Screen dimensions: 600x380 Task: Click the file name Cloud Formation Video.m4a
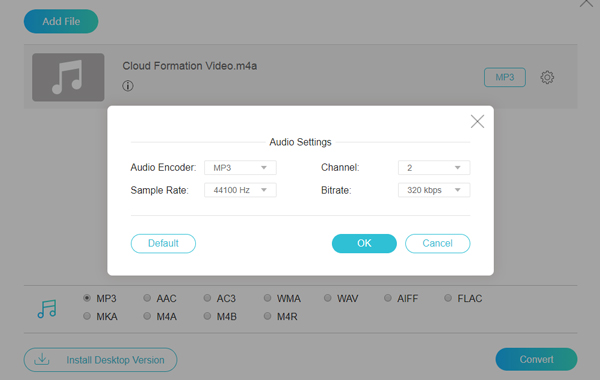point(189,66)
